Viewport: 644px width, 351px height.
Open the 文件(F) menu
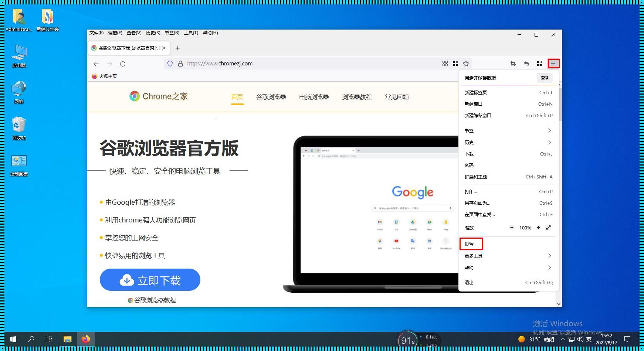(96, 33)
